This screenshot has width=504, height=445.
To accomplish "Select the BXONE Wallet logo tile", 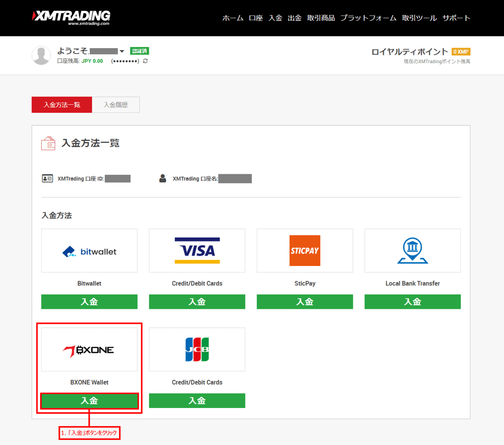I will point(89,350).
